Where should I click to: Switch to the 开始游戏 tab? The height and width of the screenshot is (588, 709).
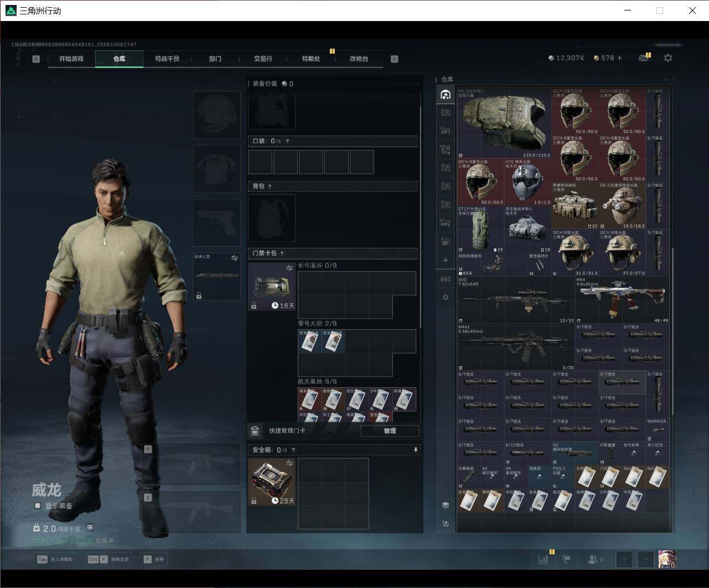click(71, 59)
